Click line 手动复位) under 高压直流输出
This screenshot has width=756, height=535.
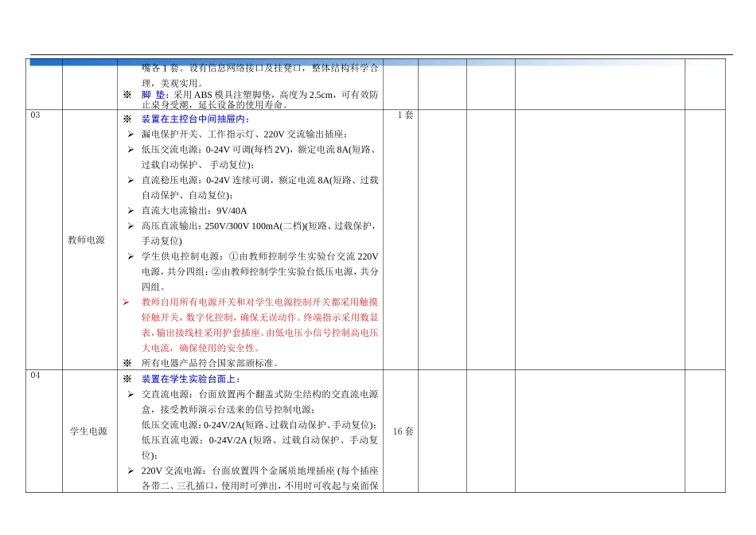click(x=162, y=240)
